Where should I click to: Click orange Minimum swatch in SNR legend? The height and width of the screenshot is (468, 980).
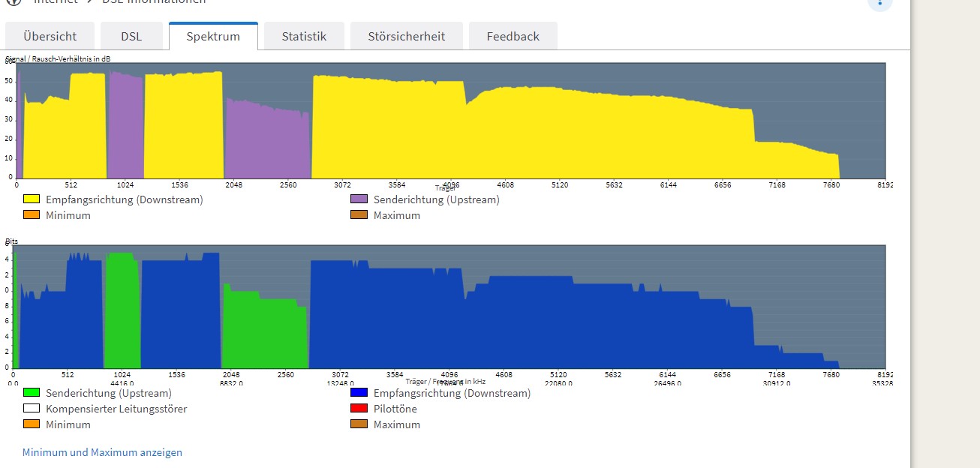point(32,215)
